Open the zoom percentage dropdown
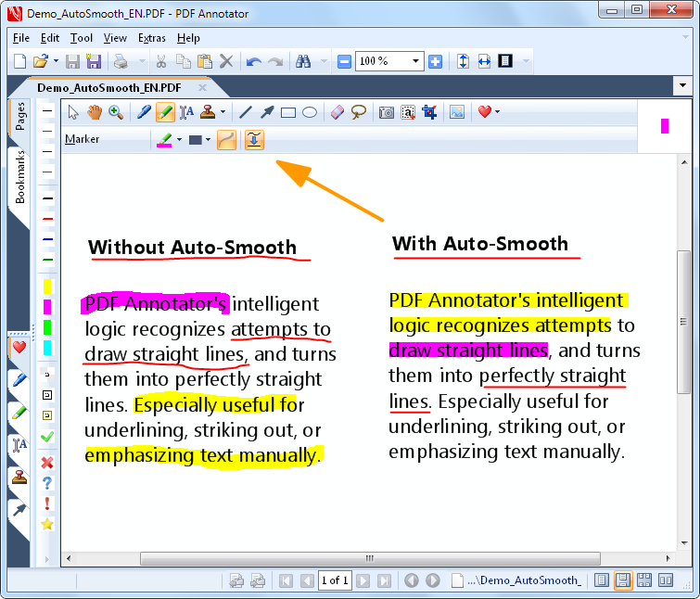The height and width of the screenshot is (599, 700). 415,61
